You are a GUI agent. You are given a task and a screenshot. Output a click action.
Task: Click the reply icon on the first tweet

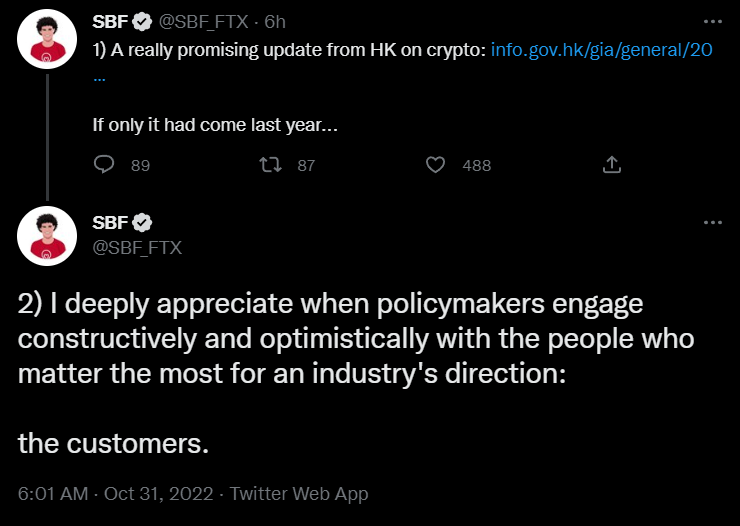104,165
